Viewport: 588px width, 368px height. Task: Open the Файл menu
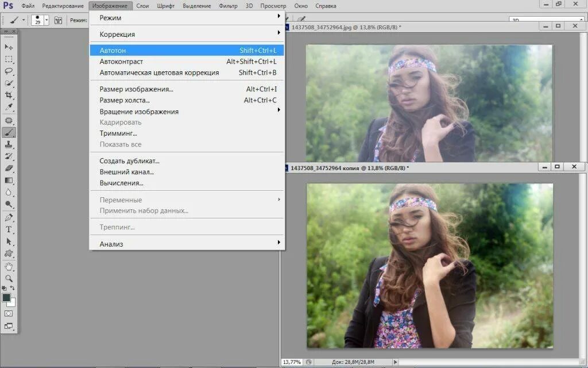[28, 6]
